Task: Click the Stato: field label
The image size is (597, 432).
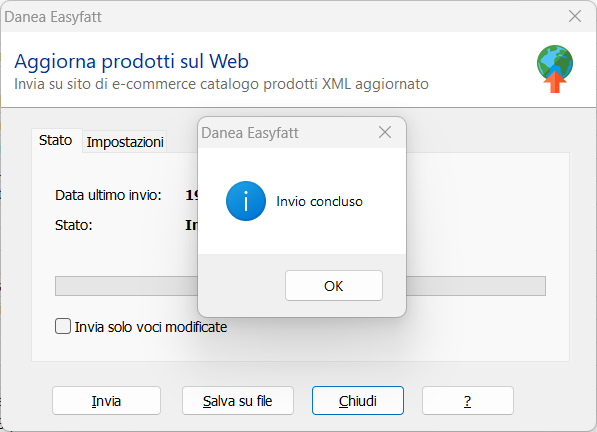Action: click(73, 225)
